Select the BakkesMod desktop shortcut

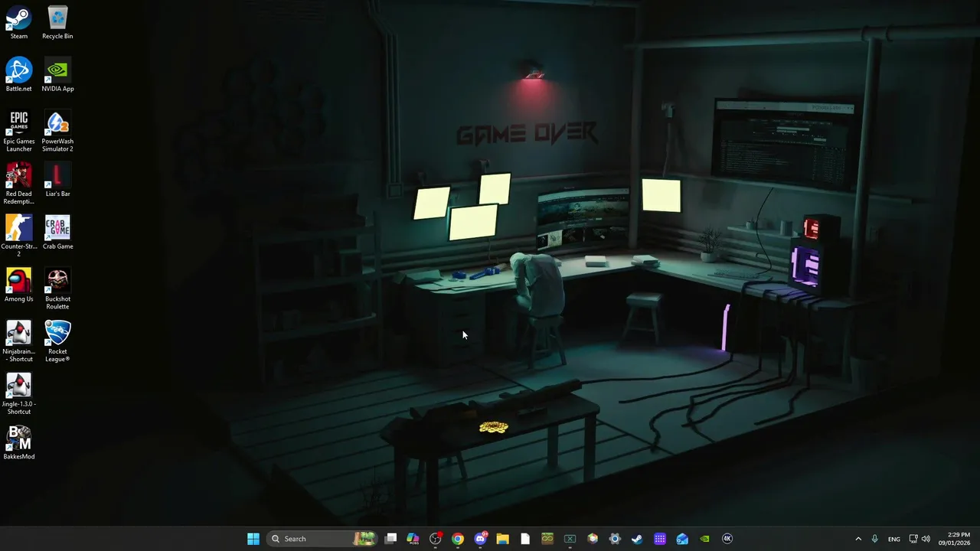[19, 443]
